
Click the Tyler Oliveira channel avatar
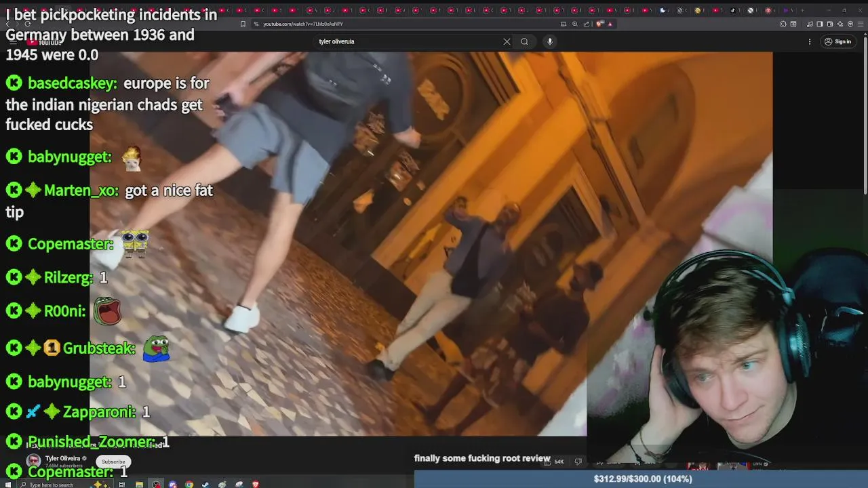(33, 461)
